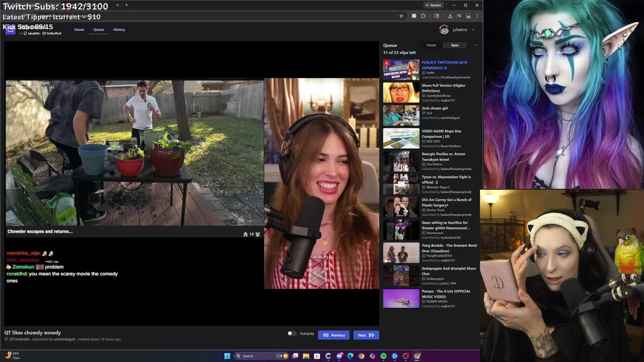The image size is (644, 362).
Task: Click the weather widget on the taskbar
Action: coord(13,355)
